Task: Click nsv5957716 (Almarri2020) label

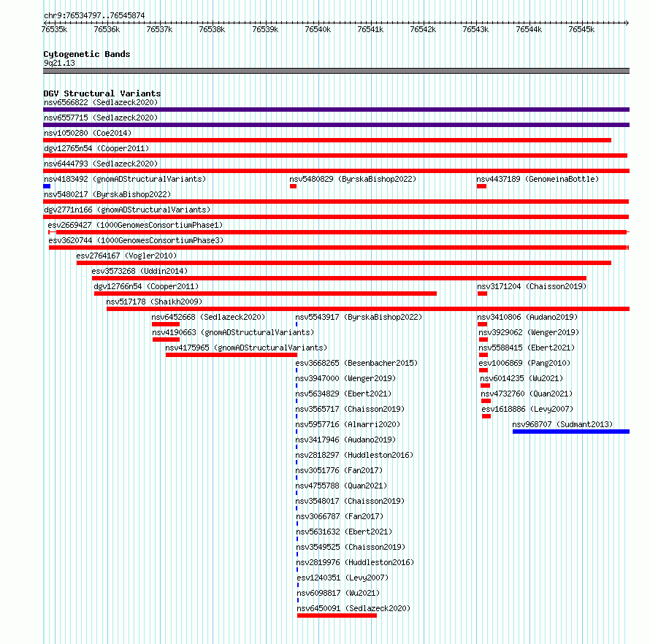Action: [348, 424]
